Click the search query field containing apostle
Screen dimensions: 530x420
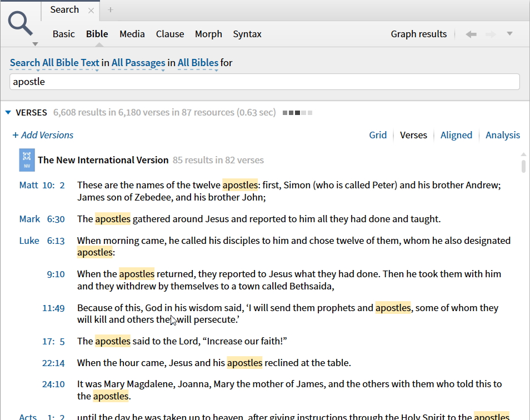click(264, 82)
